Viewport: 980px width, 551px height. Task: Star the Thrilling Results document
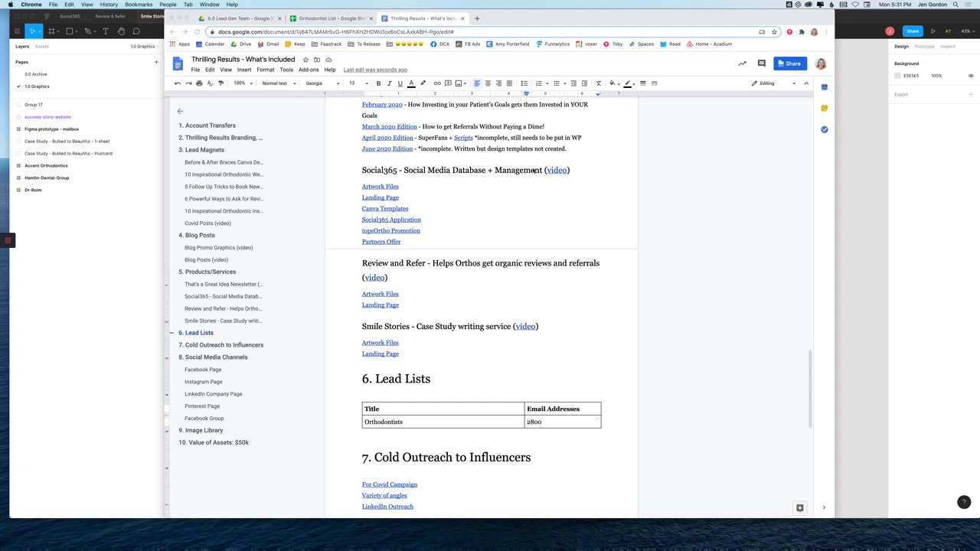305,60
